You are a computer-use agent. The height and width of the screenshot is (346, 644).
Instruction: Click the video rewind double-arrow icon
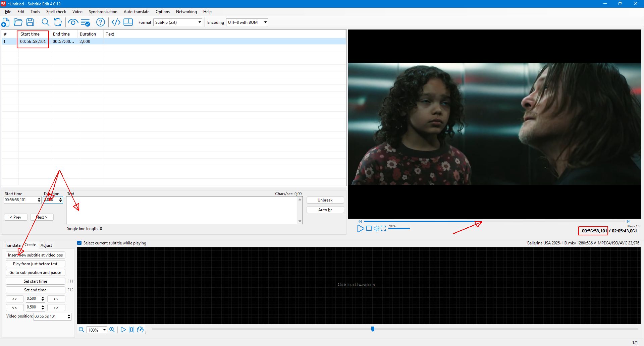click(x=360, y=222)
